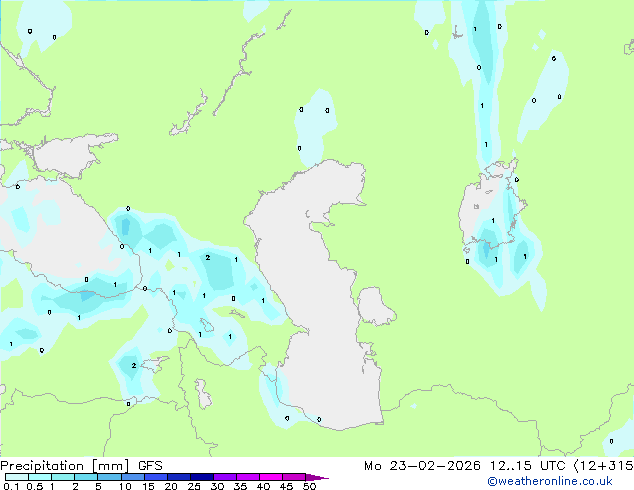Click the '45' legend scale label
The image size is (634, 490).
pos(286,486)
